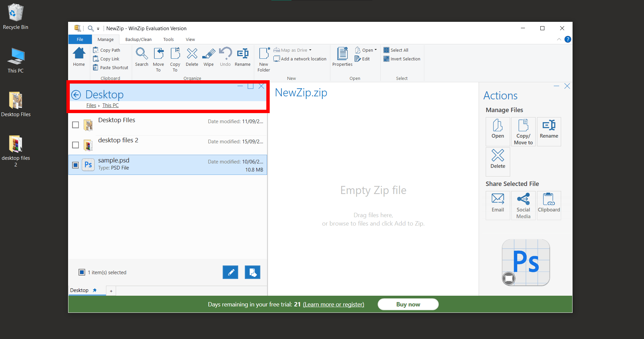This screenshot has height=339, width=644.
Task: Open the Open button dropdown
Action: (x=376, y=50)
